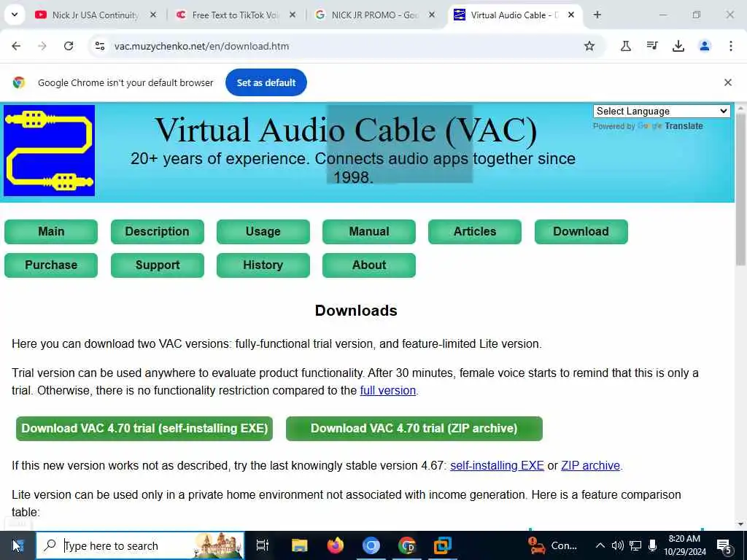Open Task View on the taskbar
This screenshot has width=747, height=560.
click(x=263, y=545)
